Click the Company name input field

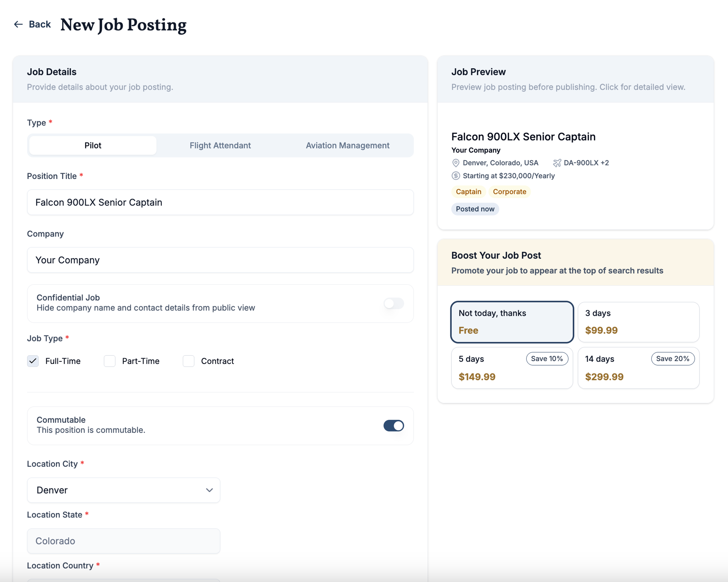(220, 260)
